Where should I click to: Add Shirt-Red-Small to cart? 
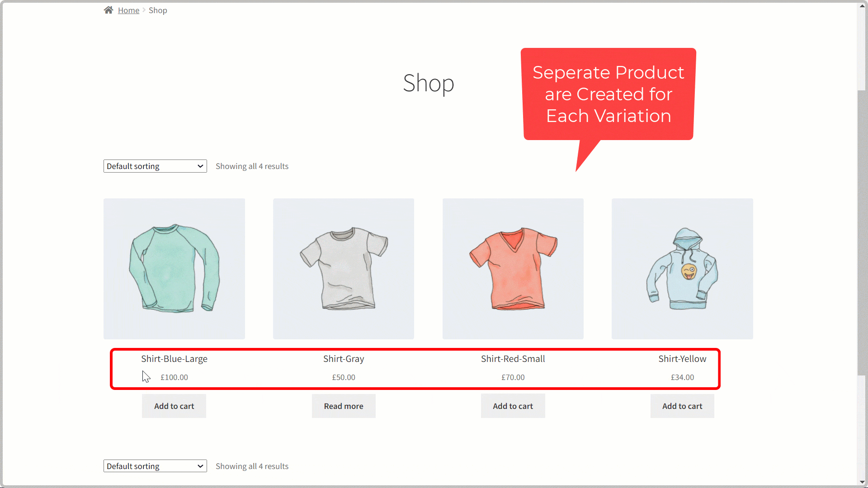tap(513, 406)
